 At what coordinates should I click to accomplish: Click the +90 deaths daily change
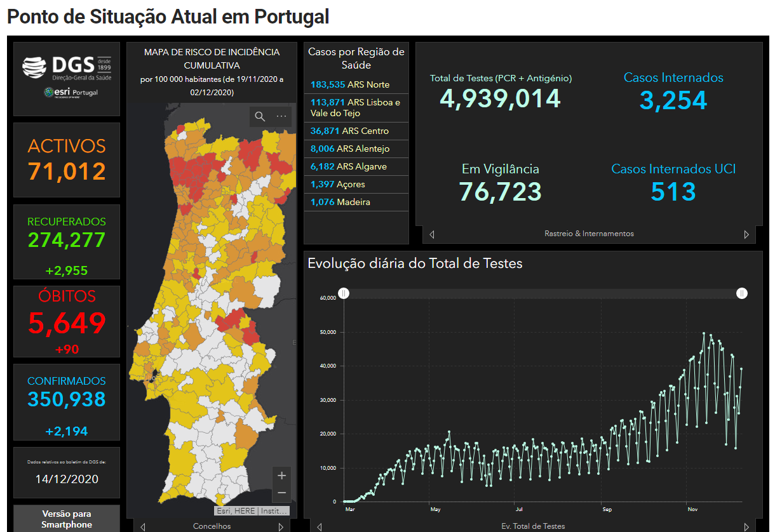point(67,349)
